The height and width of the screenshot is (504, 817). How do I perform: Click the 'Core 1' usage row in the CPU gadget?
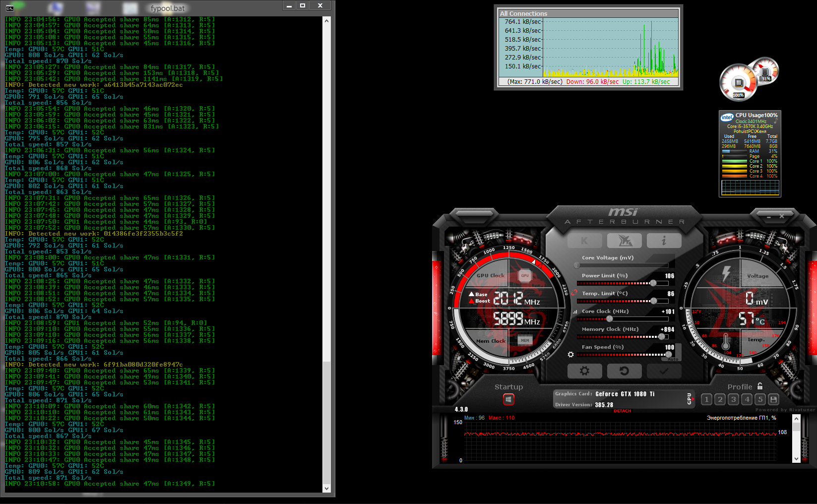750,161
